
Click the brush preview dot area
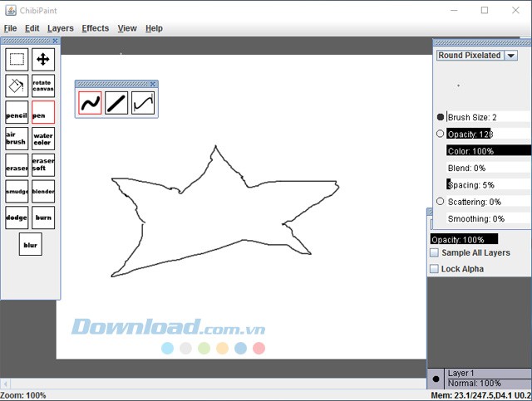458,86
